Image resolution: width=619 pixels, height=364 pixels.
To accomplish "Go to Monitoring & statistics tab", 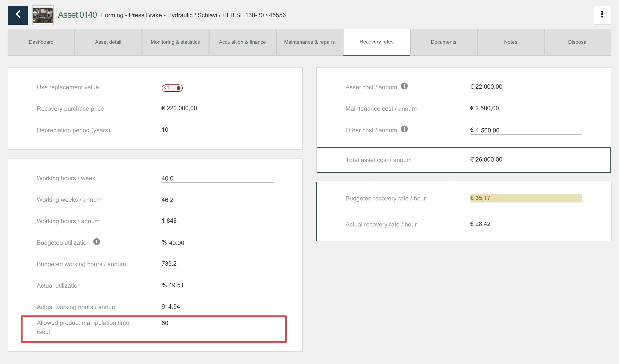I will click(175, 42).
